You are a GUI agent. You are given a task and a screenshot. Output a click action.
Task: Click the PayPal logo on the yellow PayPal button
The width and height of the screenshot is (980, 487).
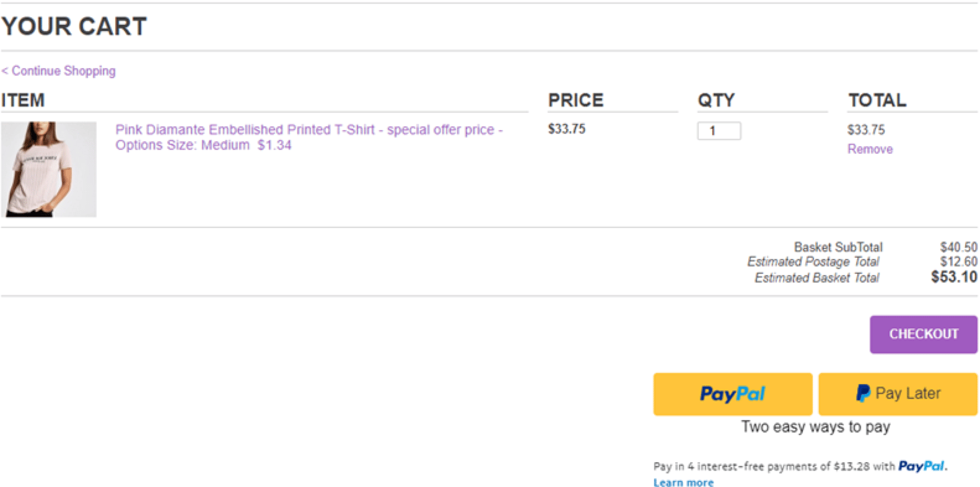pos(732,393)
